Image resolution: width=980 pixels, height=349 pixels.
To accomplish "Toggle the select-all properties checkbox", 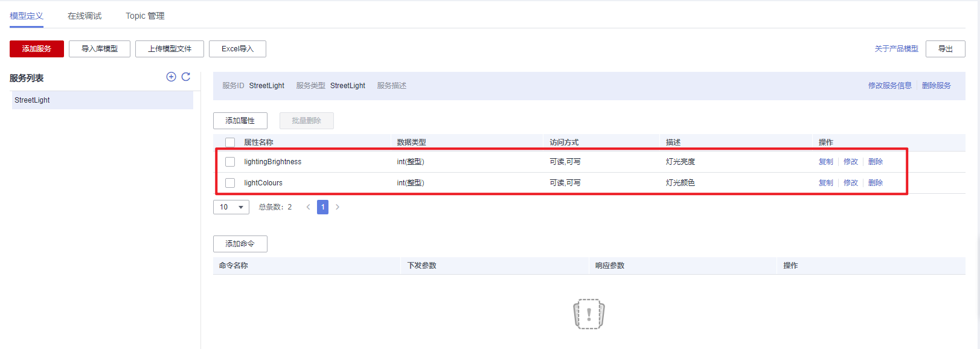I will [x=230, y=142].
